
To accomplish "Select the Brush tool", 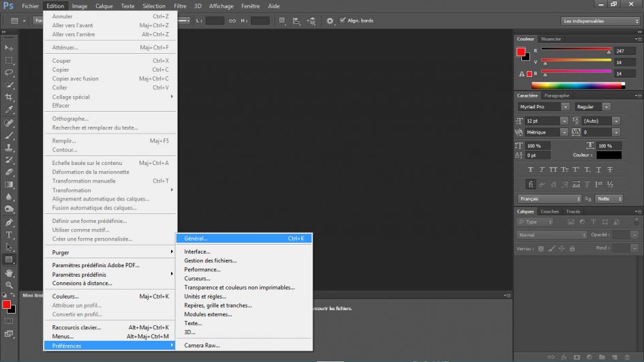I will pos(9,135).
